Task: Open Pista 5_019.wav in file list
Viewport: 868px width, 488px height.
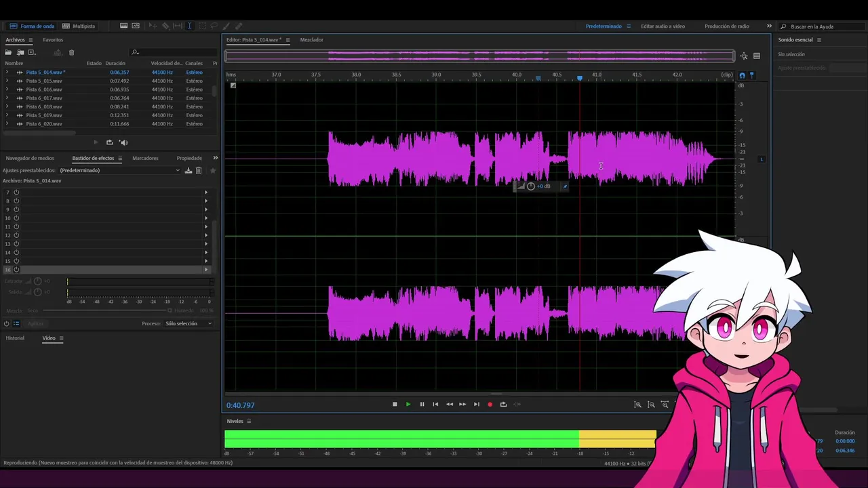Action: (44, 115)
